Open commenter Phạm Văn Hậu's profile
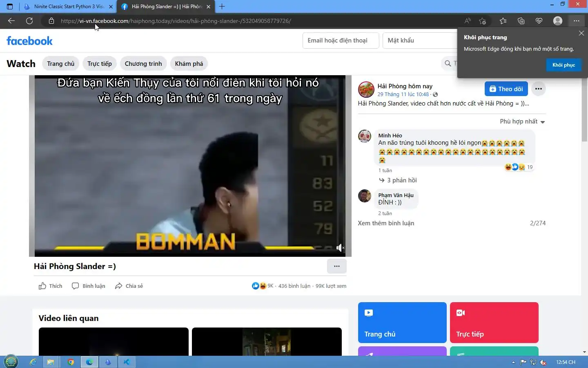This screenshot has height=368, width=588. 396,195
